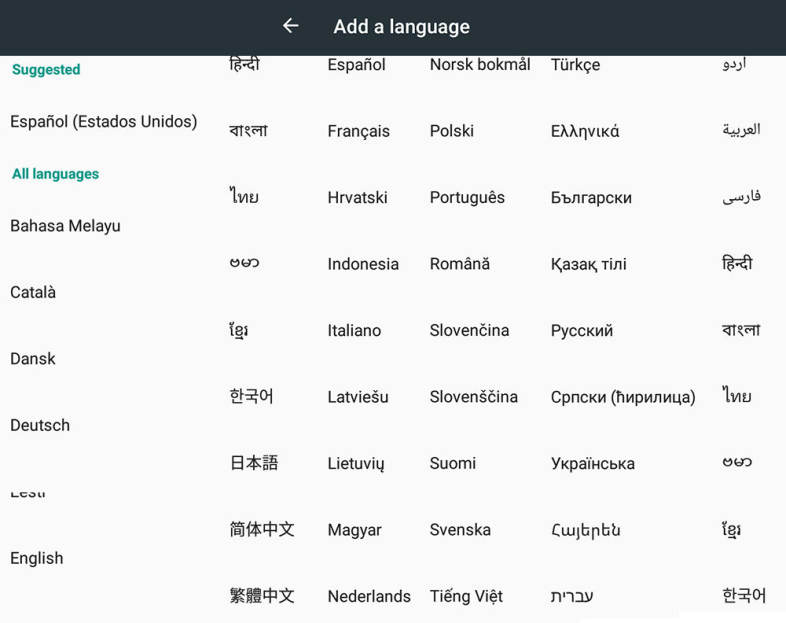The image size is (786, 623).
Task: Select Українська language
Action: tap(592, 464)
